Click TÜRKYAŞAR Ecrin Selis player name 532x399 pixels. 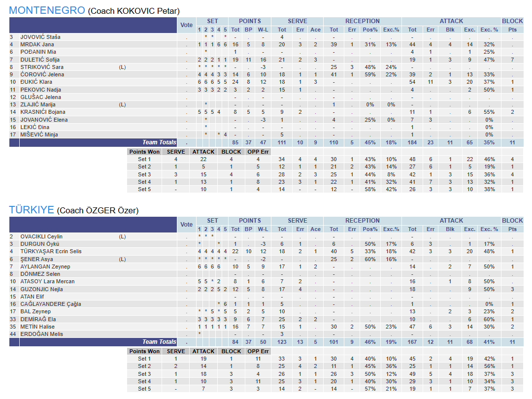(51, 251)
